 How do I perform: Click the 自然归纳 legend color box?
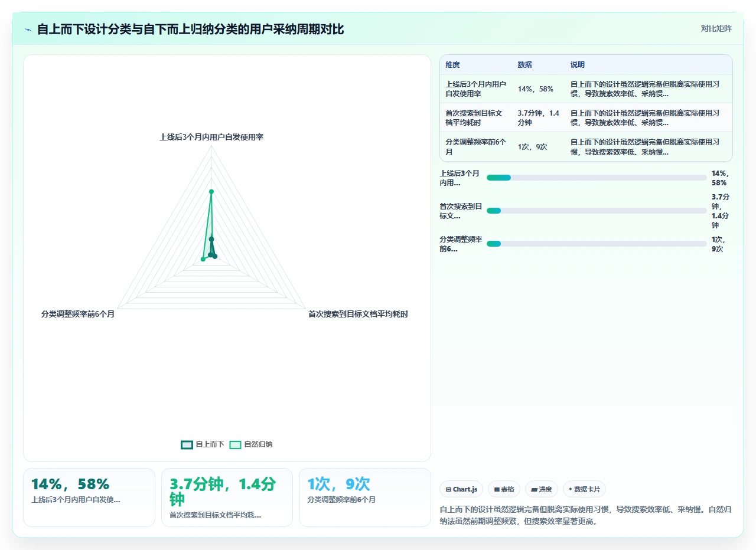(x=236, y=444)
